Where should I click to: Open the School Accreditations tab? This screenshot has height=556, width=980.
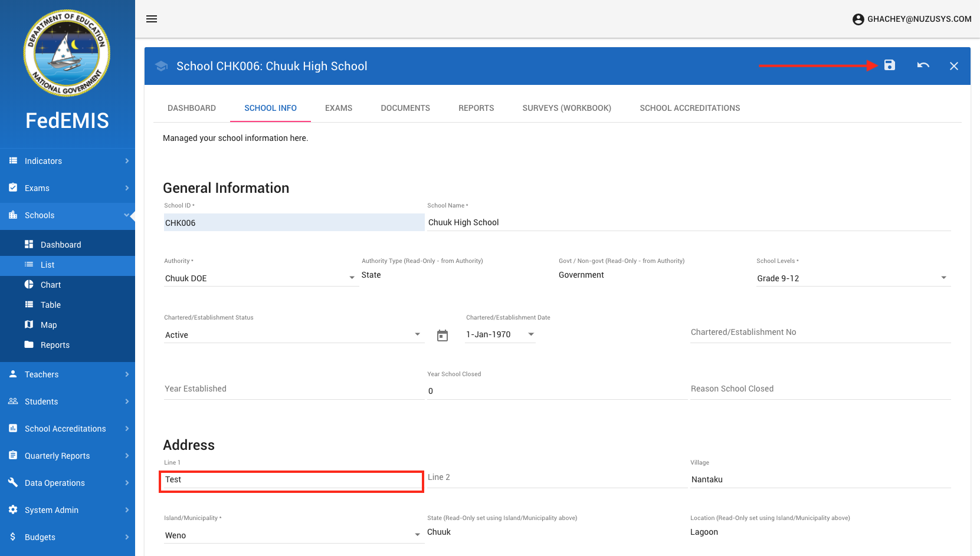690,108
